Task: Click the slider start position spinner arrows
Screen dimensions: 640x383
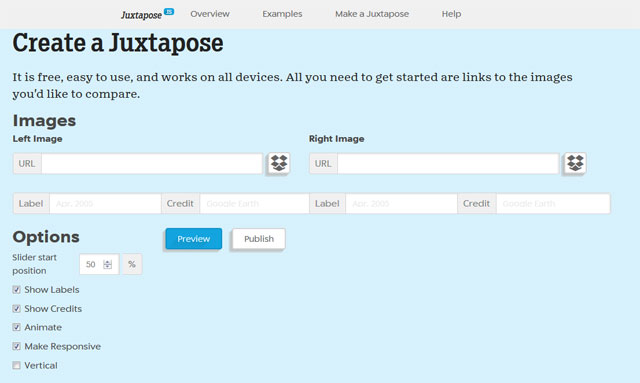Action: point(108,264)
